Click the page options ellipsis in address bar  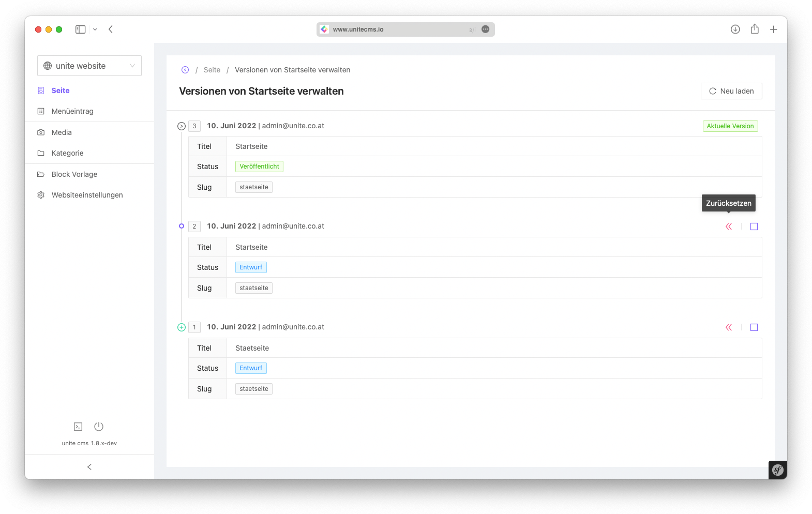(x=486, y=29)
